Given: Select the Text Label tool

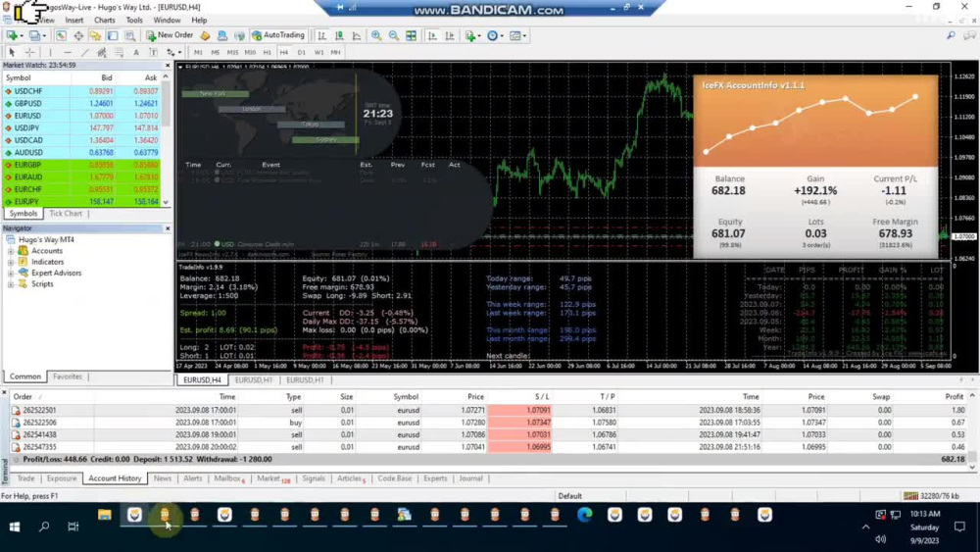Looking at the screenshot, I should 153,53.
